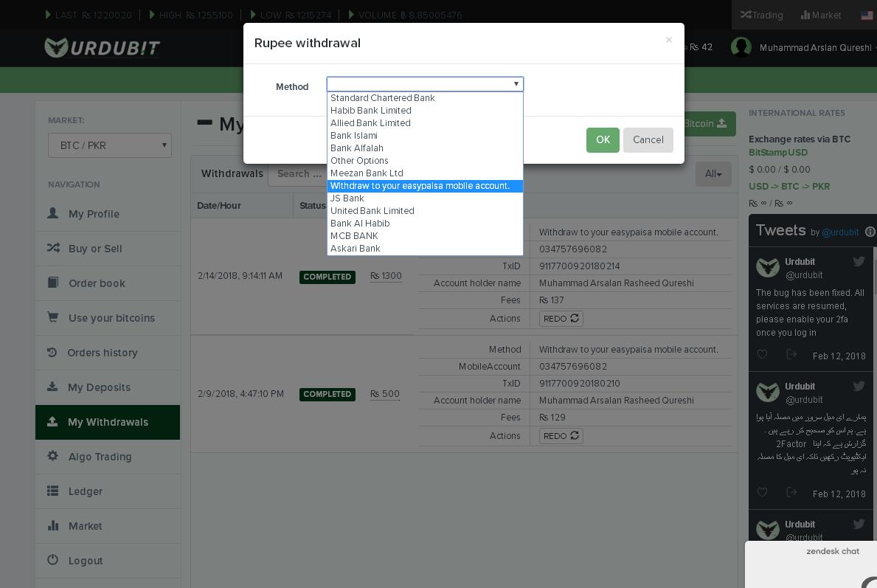Select Bank Islami option
The height and width of the screenshot is (588, 877).
click(425, 136)
